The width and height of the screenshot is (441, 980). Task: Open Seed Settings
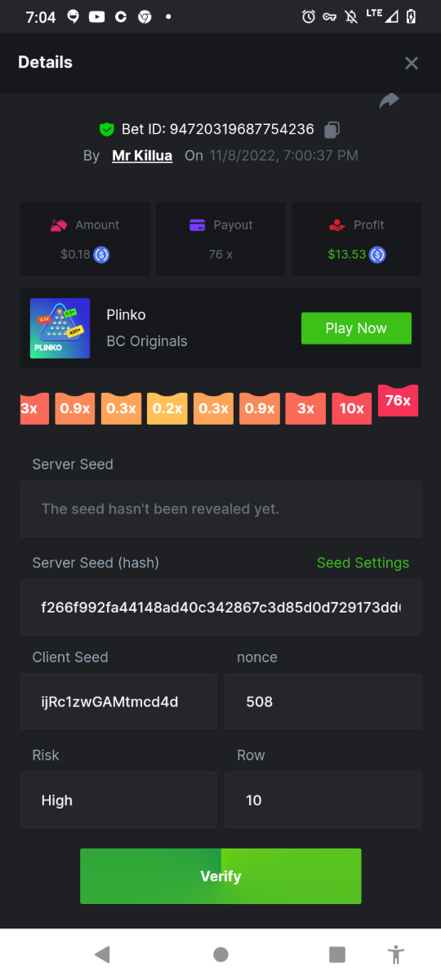[363, 563]
